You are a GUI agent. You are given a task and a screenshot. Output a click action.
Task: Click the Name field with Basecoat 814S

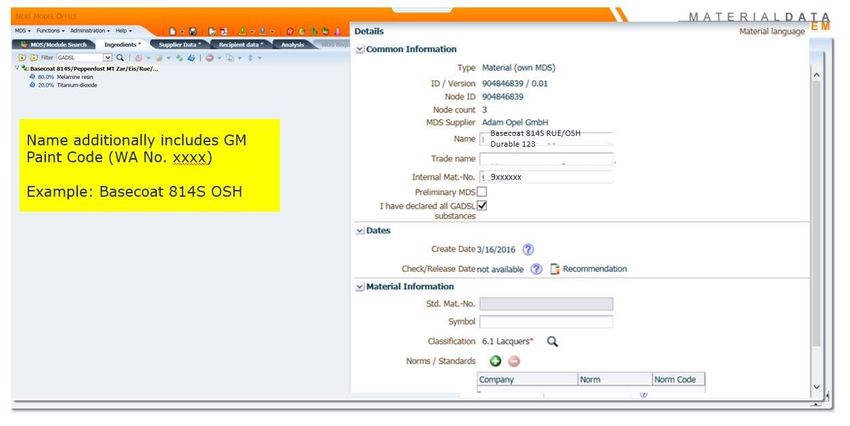point(546,139)
